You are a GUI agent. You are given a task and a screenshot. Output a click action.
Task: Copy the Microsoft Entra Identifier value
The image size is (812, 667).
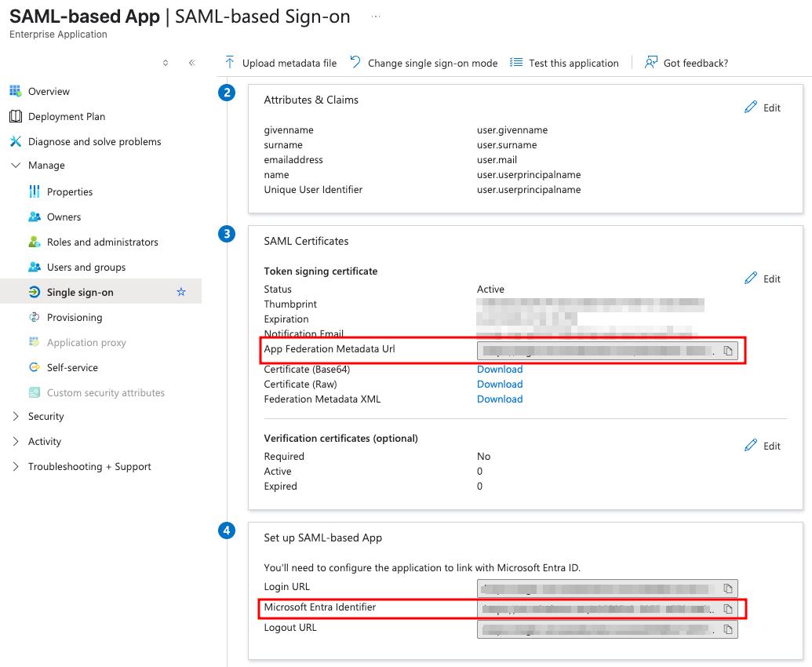(727, 609)
